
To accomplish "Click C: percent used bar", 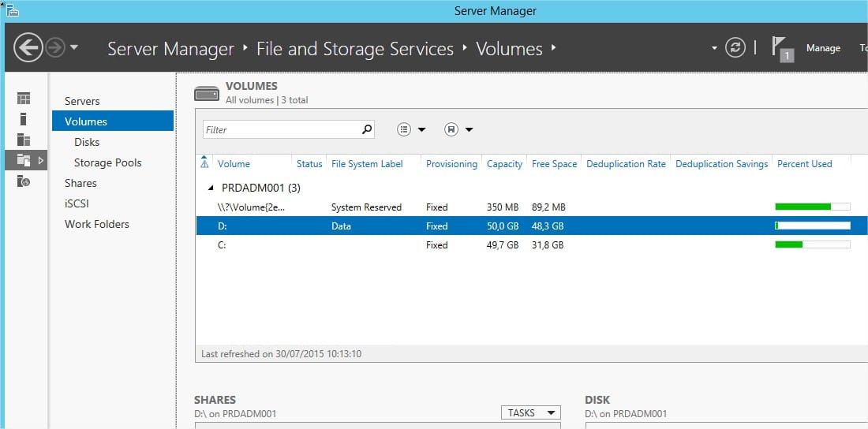I will pyautogui.click(x=813, y=244).
